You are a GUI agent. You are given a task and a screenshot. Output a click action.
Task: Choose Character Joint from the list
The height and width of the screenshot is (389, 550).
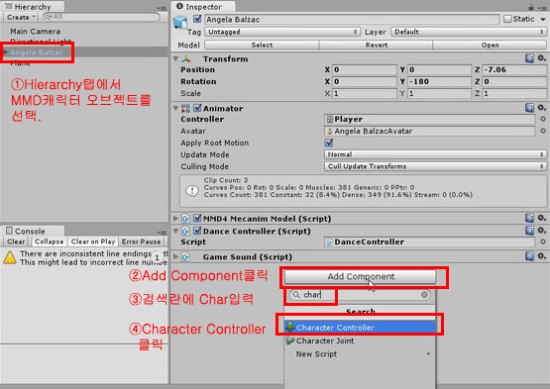(x=360, y=341)
